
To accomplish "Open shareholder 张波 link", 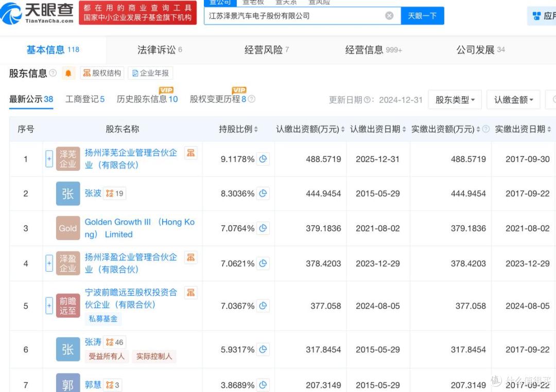I will coord(93,193).
